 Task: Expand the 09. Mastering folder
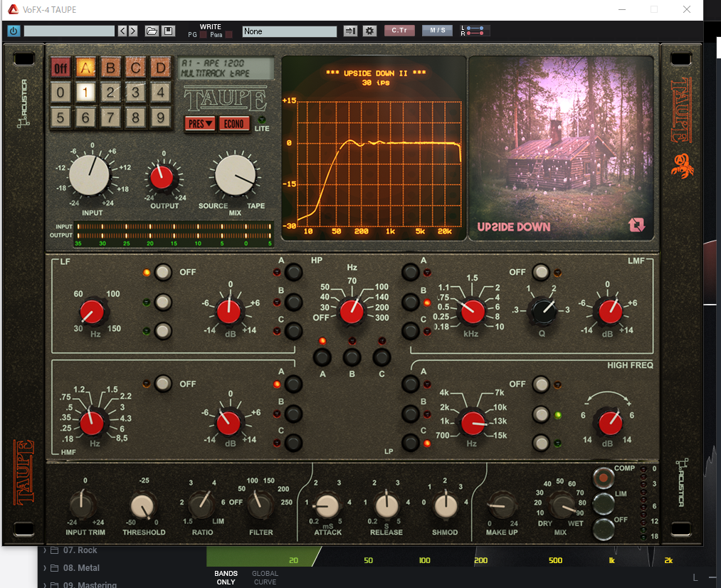click(45, 584)
